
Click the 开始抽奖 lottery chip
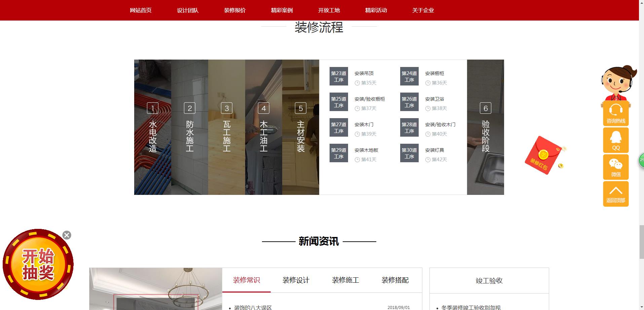(38, 265)
